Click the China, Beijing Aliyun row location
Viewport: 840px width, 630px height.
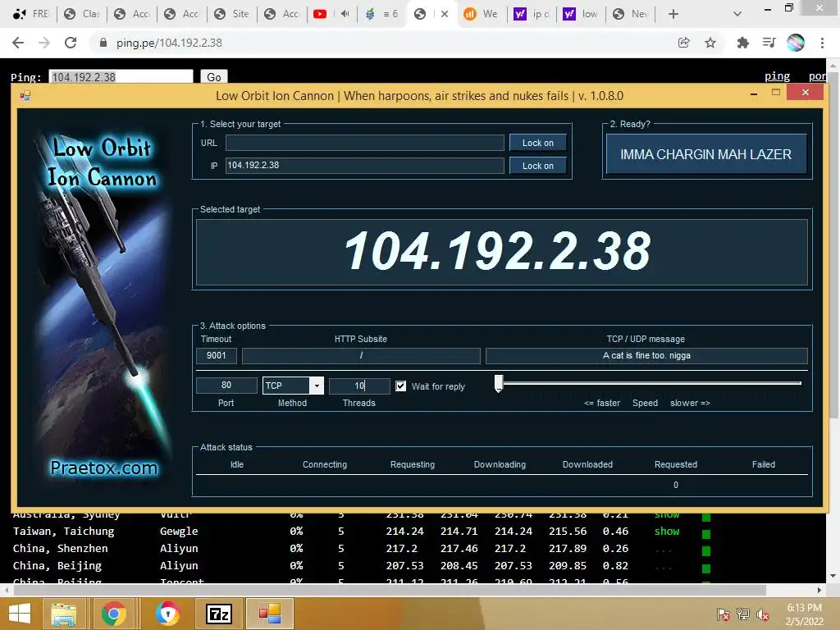(x=57, y=566)
